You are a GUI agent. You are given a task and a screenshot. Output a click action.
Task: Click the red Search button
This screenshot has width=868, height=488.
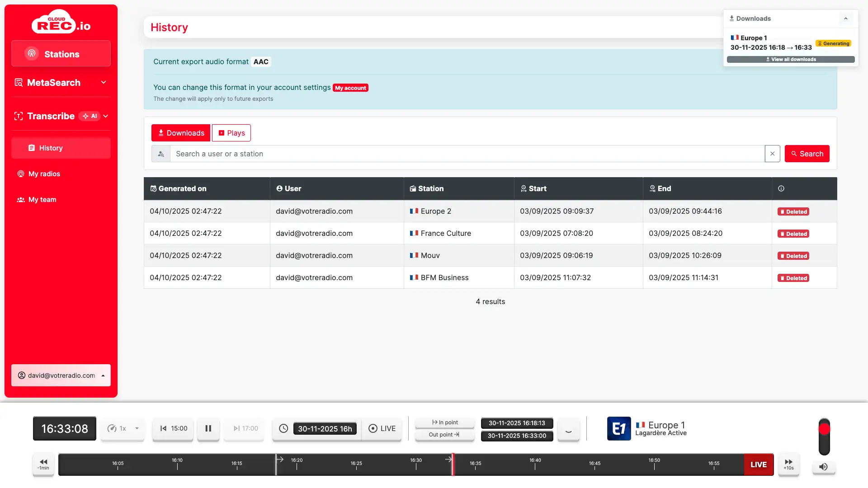pos(807,154)
